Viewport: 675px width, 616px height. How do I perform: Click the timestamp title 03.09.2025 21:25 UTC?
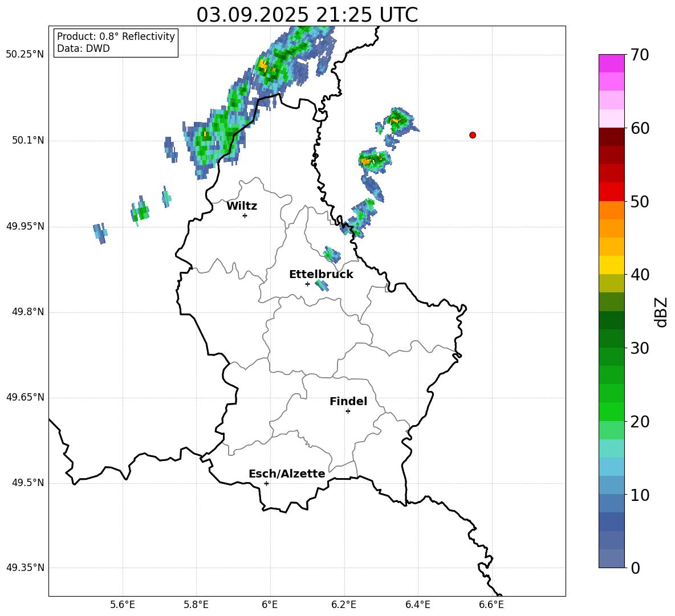307,15
